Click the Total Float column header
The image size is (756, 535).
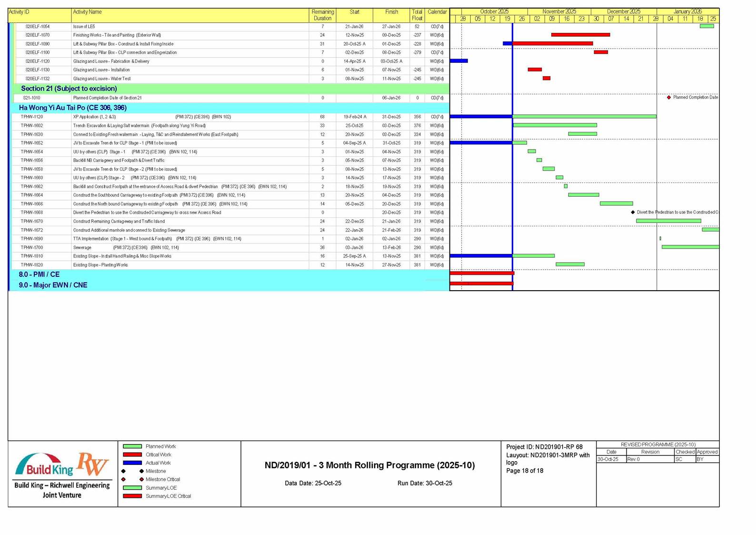417,15
